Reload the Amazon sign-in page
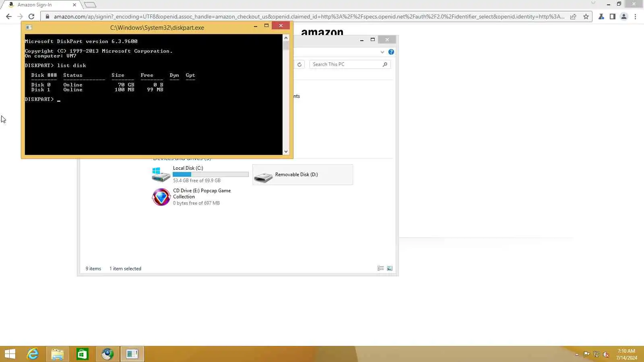This screenshot has height=362, width=644. (31, 16)
